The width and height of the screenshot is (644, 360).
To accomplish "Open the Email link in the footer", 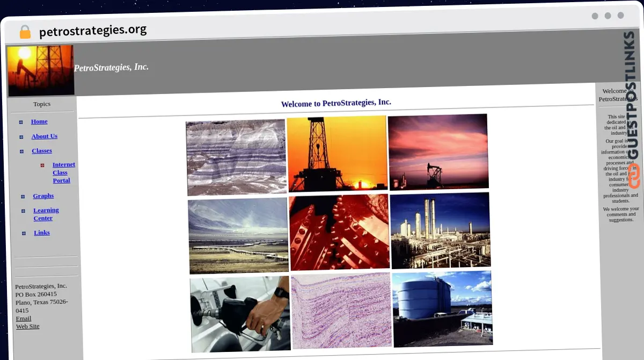I will (23, 318).
